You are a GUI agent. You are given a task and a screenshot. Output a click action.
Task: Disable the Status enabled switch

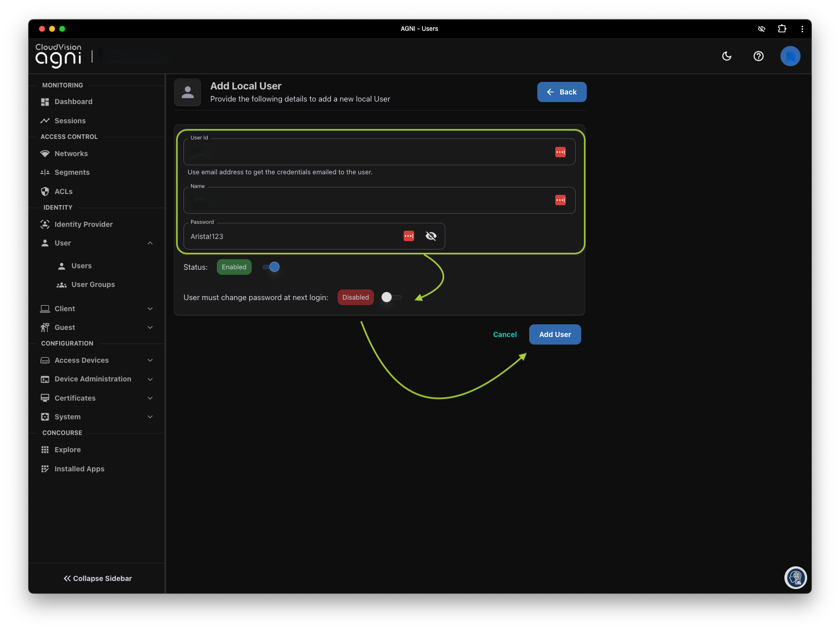(x=271, y=267)
